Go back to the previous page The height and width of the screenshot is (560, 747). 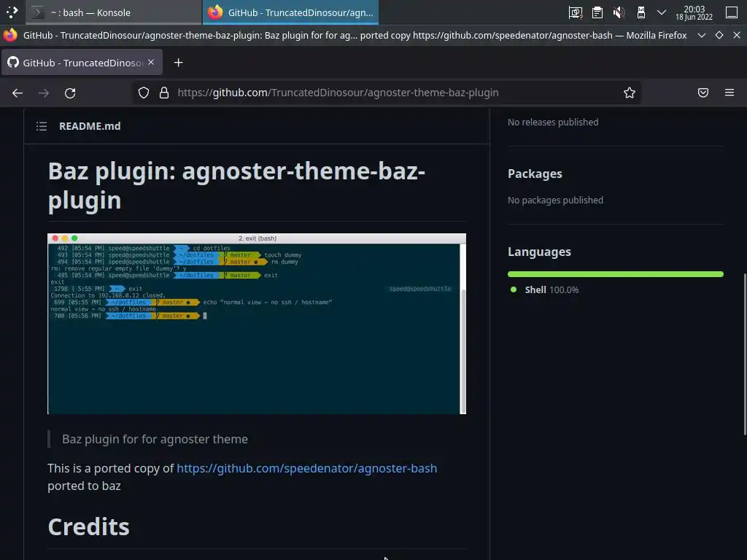tap(18, 93)
